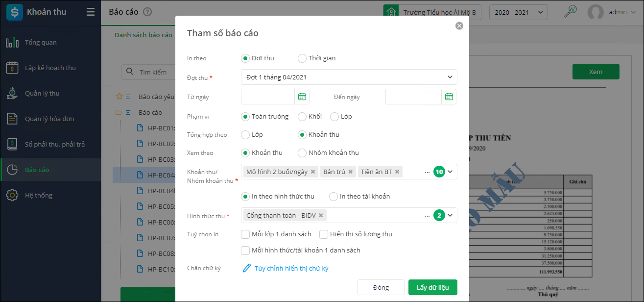Click the hamburger menu icon
Screen dimensions: 644x302
91,12
